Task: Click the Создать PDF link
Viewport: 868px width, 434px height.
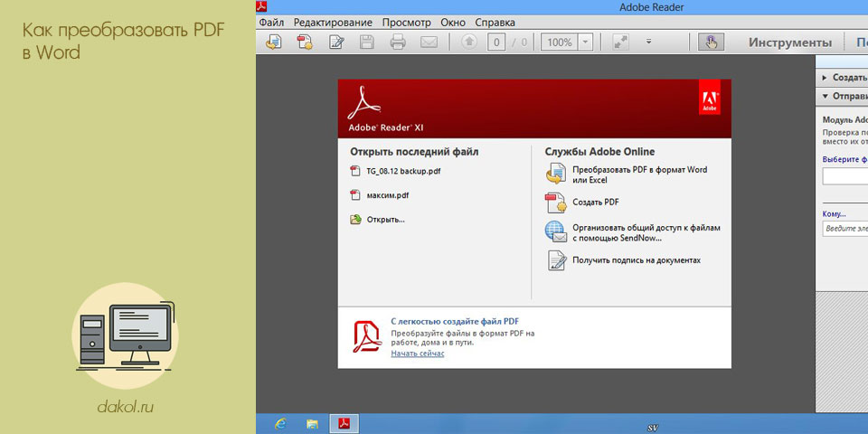Action: tap(596, 202)
